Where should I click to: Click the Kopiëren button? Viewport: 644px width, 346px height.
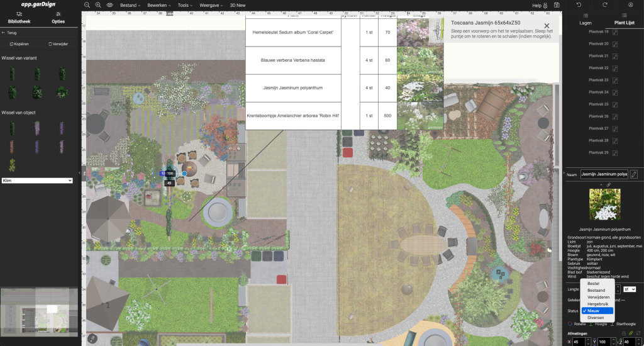point(18,44)
